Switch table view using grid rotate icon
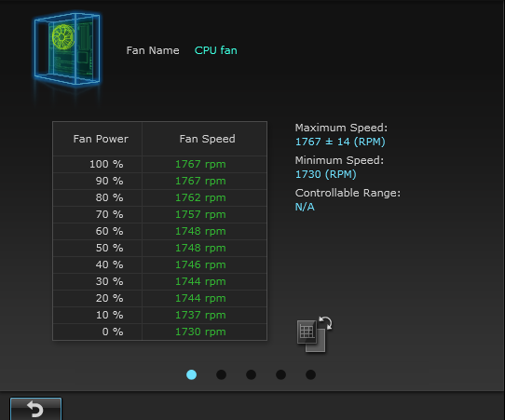The height and width of the screenshot is (420, 505). click(x=314, y=334)
